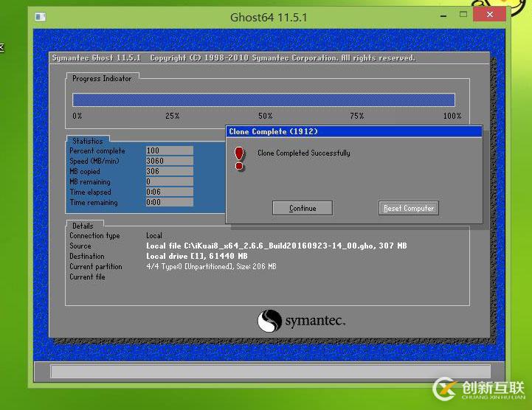Click the MB copied value 306

(x=169, y=171)
